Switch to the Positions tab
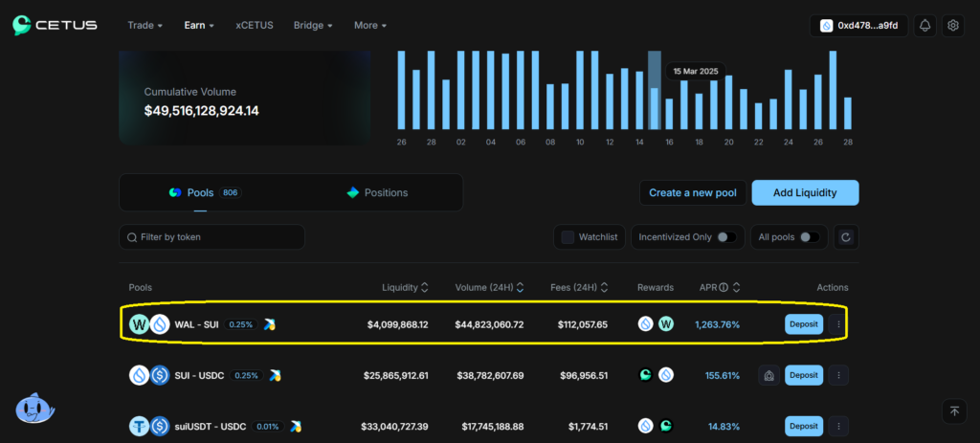The width and height of the screenshot is (980, 443). (377, 192)
